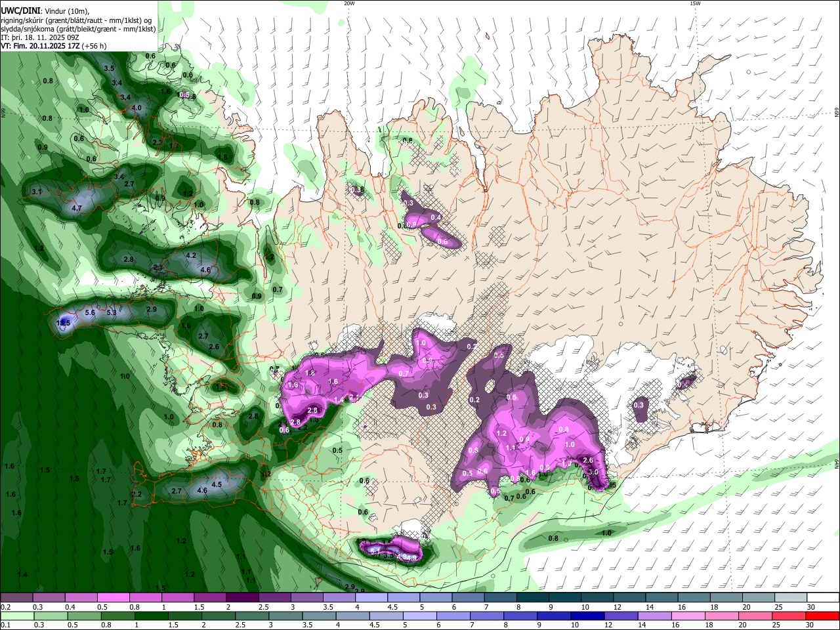Click the '5.3' precipitation value on the map
This screenshot has width=840, height=630.
pos(112,313)
